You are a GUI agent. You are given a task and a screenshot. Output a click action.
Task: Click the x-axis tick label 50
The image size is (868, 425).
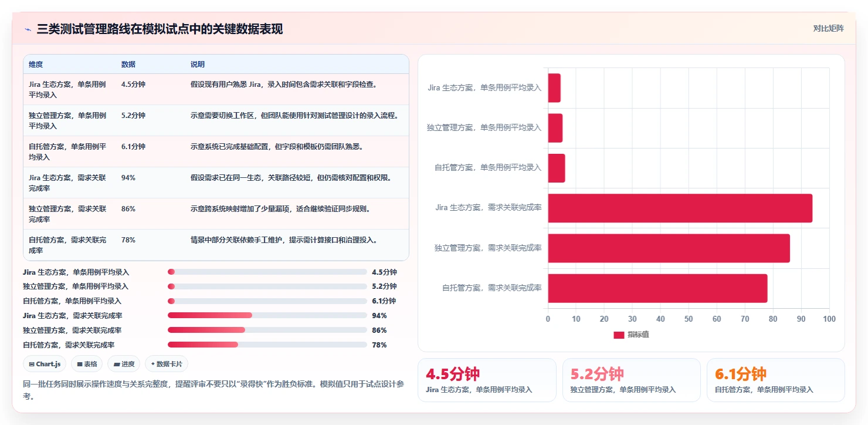pos(689,319)
